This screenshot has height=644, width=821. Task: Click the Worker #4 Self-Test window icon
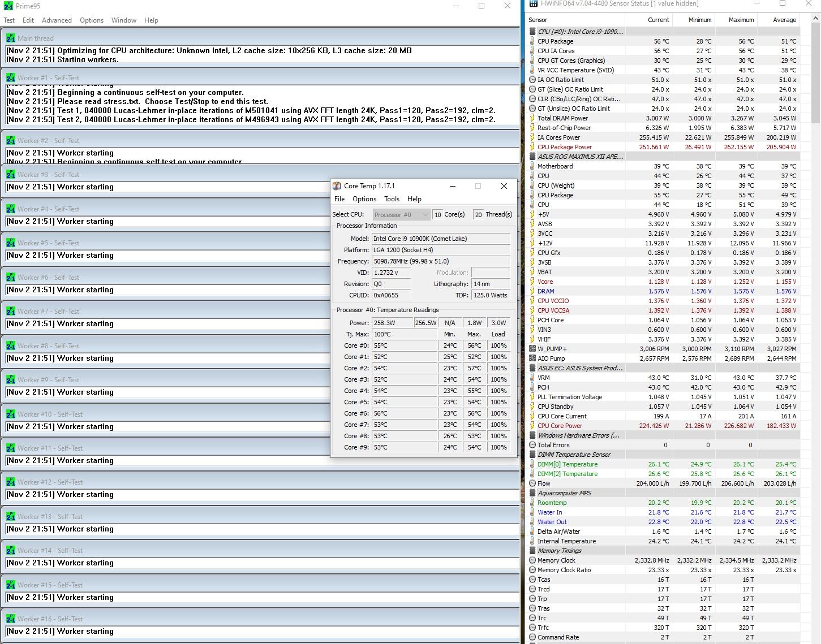coord(11,209)
